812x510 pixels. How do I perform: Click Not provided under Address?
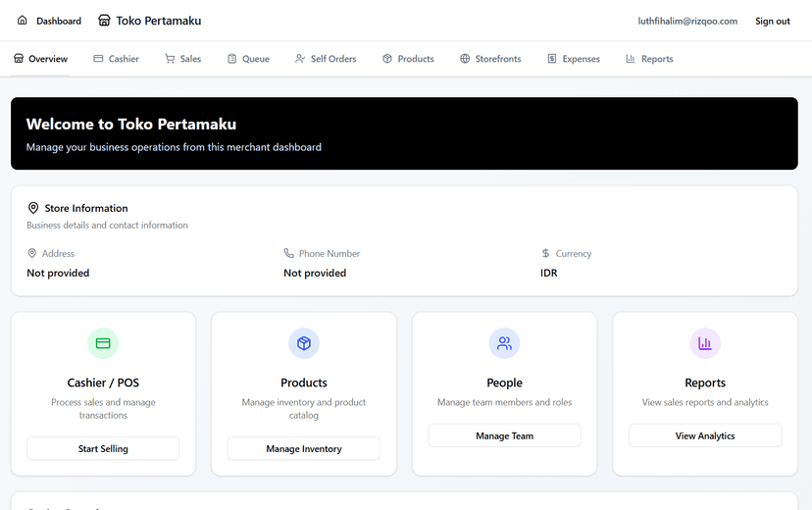pyautogui.click(x=58, y=273)
